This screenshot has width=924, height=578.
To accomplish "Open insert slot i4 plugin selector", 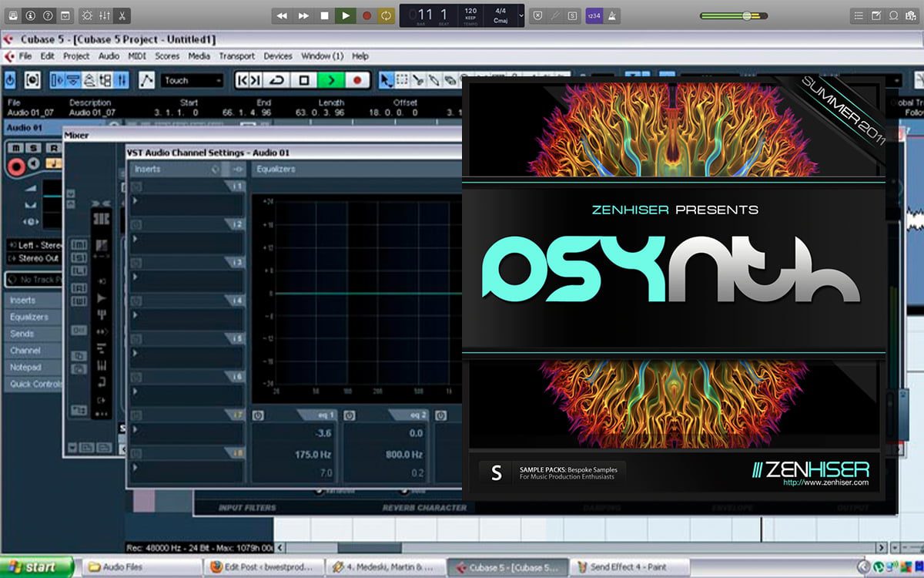I will [187, 318].
